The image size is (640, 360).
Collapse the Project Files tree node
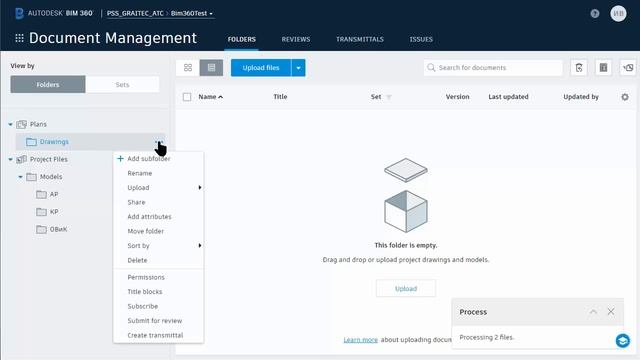(11, 159)
